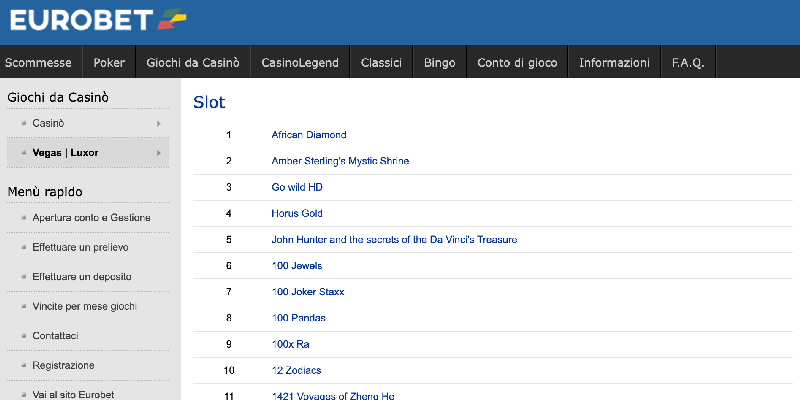Open the Registrazione link
The width and height of the screenshot is (800, 400).
(x=63, y=365)
